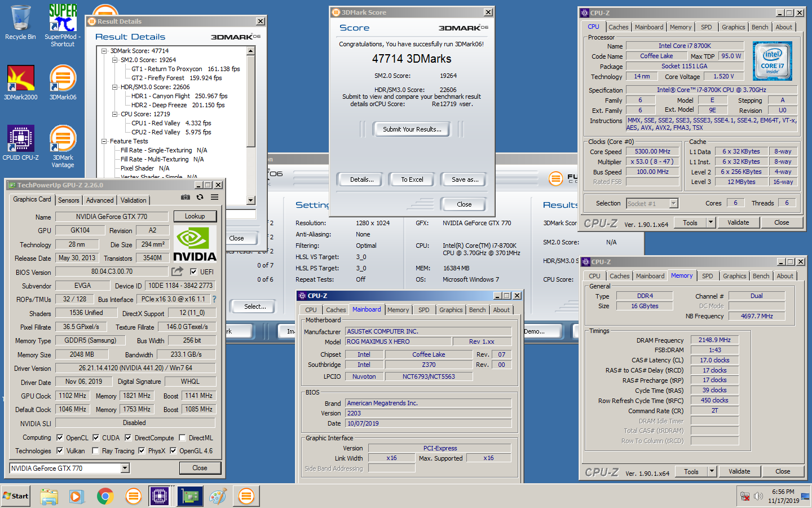Open SPD tab in CPU-Z Memory window
Viewport: 812px width, 508px height.
pyautogui.click(x=708, y=276)
